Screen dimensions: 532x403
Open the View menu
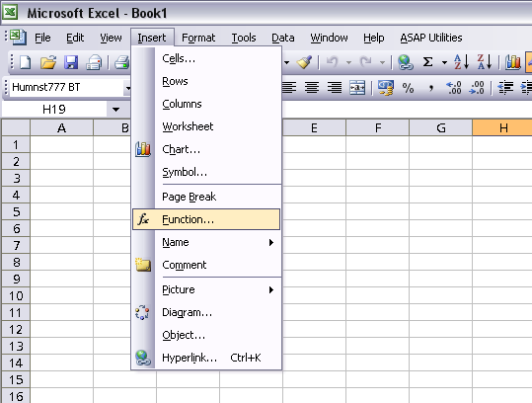(x=111, y=38)
